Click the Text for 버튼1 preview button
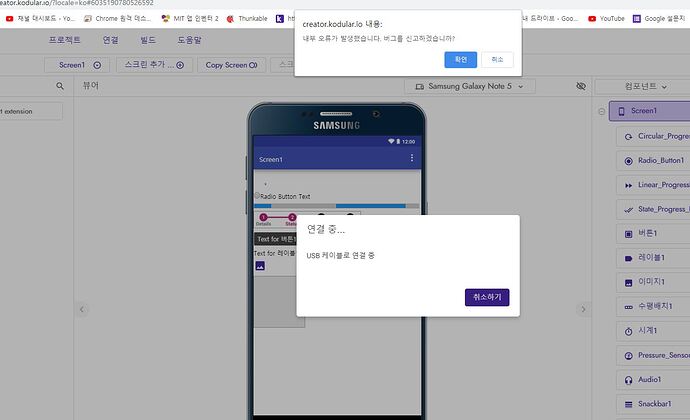 click(x=276, y=239)
